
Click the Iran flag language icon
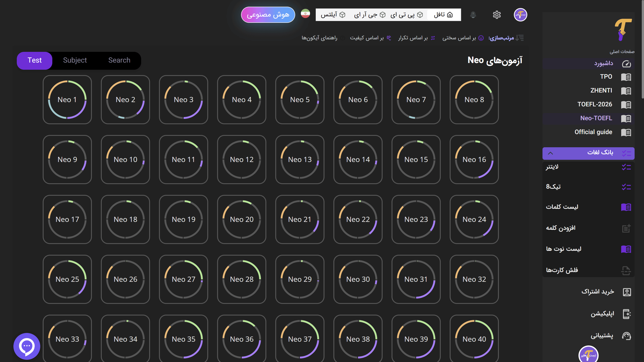305,14
